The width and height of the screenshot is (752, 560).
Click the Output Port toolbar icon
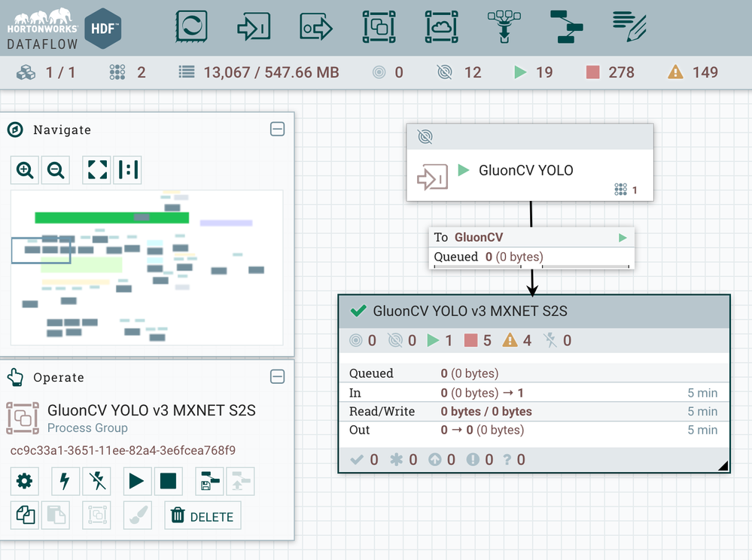coord(316,27)
